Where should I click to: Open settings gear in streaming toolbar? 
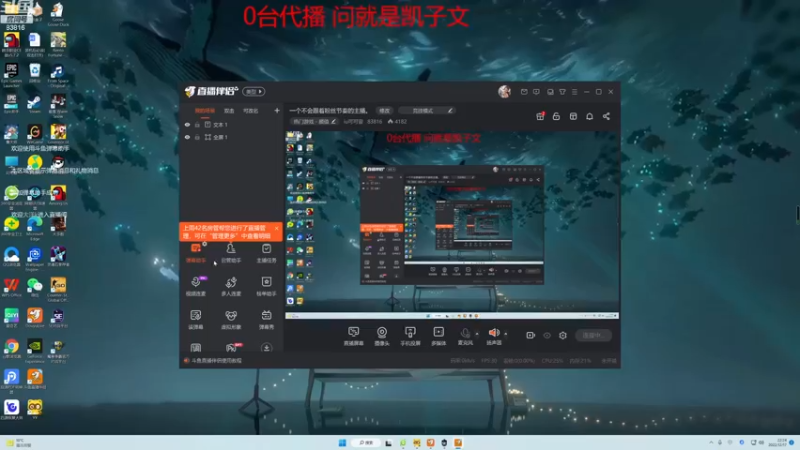pyautogui.click(x=563, y=335)
